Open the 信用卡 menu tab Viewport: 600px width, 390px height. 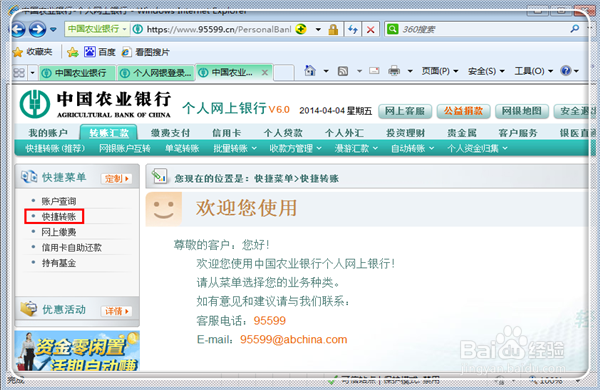click(227, 133)
